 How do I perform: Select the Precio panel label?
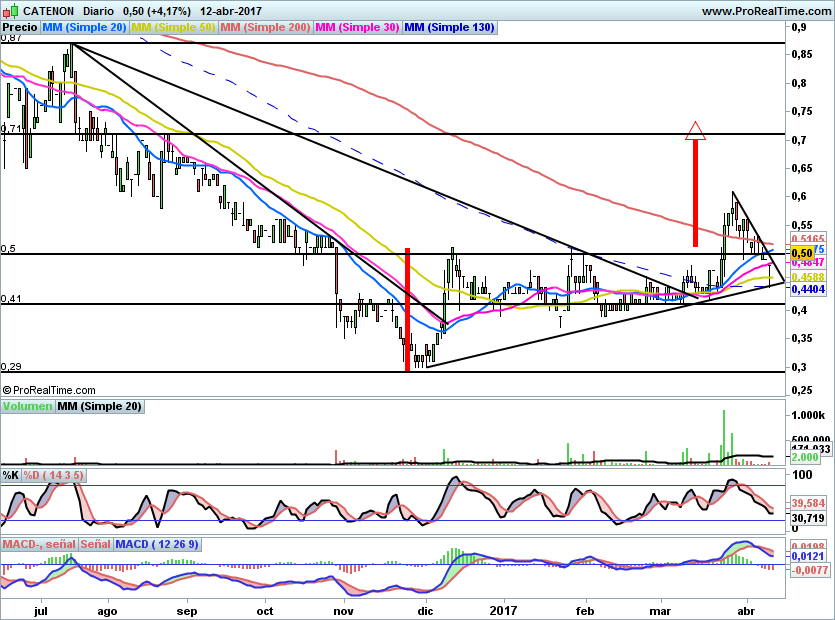20,27
